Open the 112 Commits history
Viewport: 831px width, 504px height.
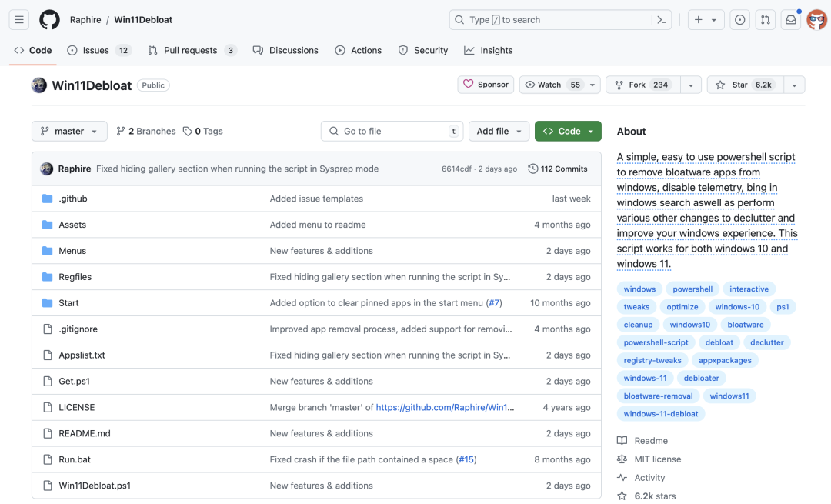558,169
